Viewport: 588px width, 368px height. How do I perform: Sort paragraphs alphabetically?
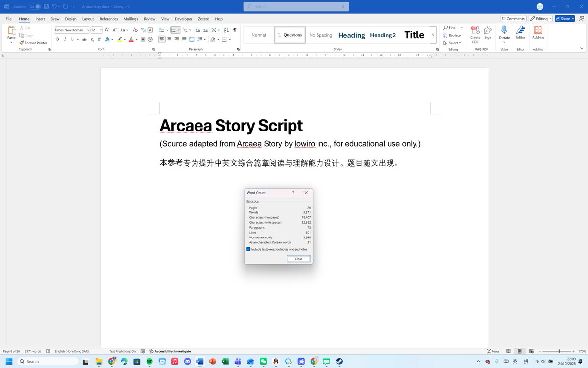coord(226,30)
